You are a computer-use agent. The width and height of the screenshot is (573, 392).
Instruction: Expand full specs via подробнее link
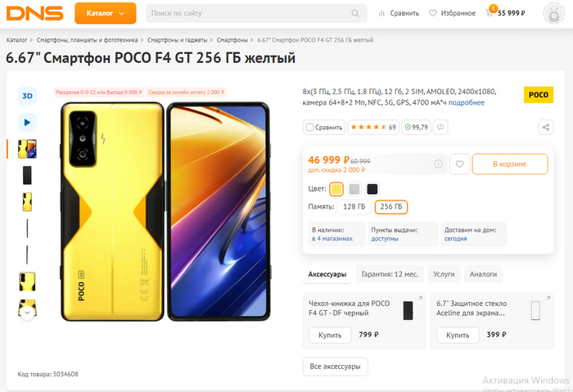click(x=466, y=102)
